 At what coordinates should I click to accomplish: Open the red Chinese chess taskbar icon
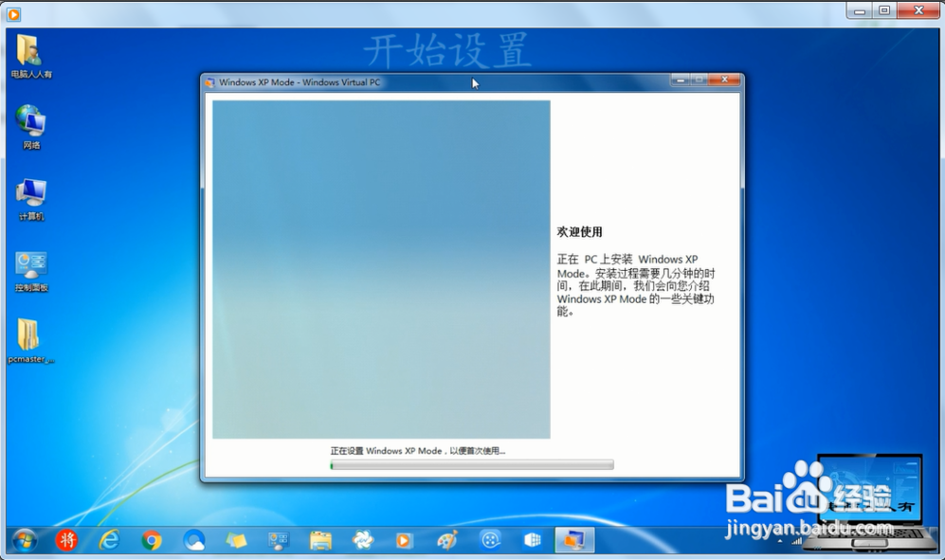pyautogui.click(x=66, y=540)
